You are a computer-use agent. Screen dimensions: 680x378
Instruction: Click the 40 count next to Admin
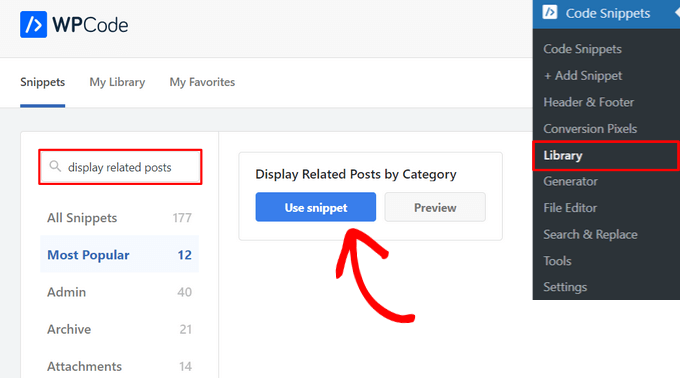184,292
